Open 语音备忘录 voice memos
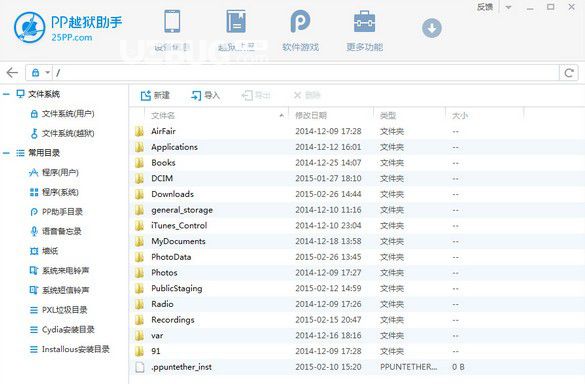The height and width of the screenshot is (384, 585). click(55, 231)
